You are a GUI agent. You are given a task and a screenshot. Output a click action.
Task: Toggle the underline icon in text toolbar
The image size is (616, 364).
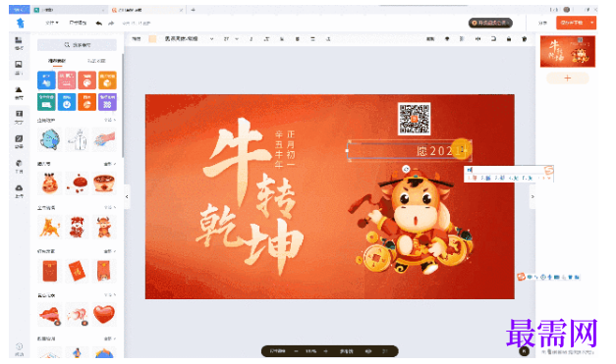pyautogui.click(x=282, y=39)
